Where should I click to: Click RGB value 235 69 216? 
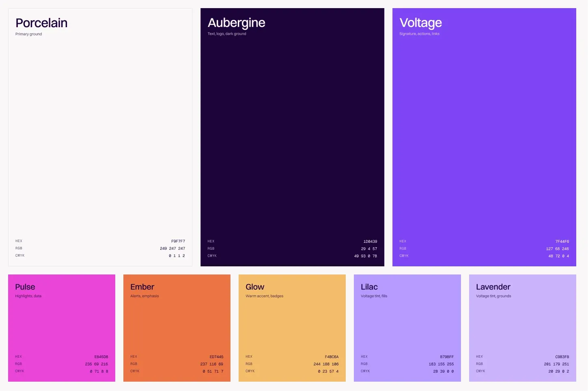pyautogui.click(x=97, y=364)
